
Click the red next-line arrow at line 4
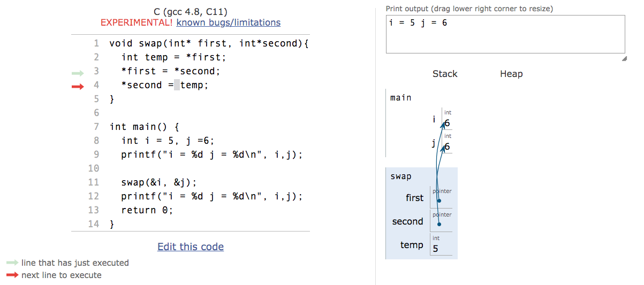[x=78, y=86]
